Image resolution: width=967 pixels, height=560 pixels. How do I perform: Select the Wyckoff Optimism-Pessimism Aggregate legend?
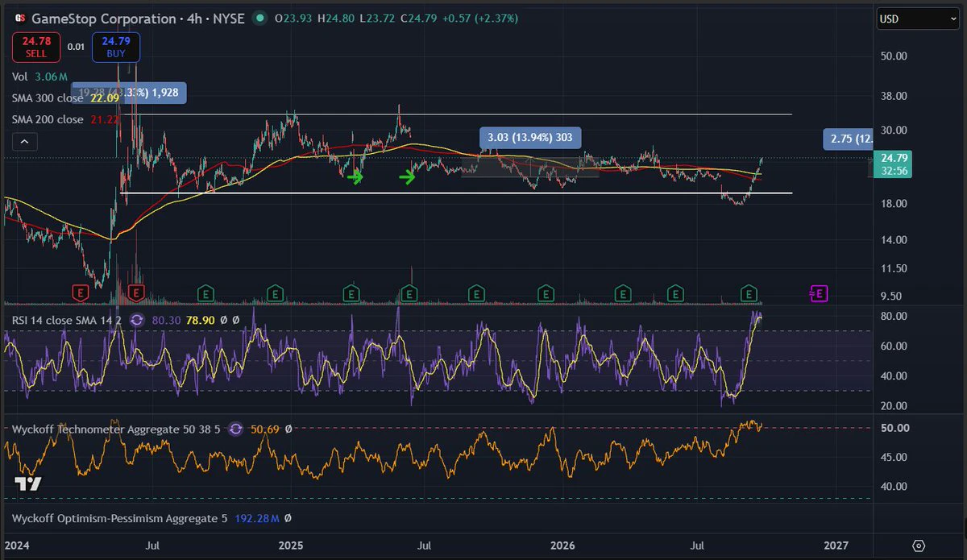tap(119, 519)
